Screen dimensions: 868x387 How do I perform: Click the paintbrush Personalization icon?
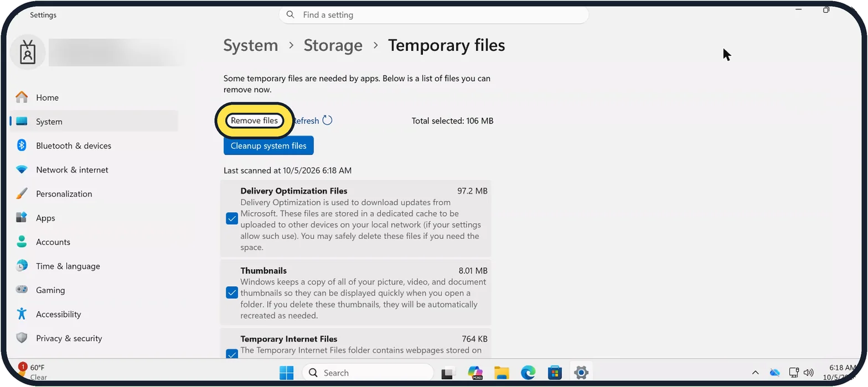click(22, 193)
